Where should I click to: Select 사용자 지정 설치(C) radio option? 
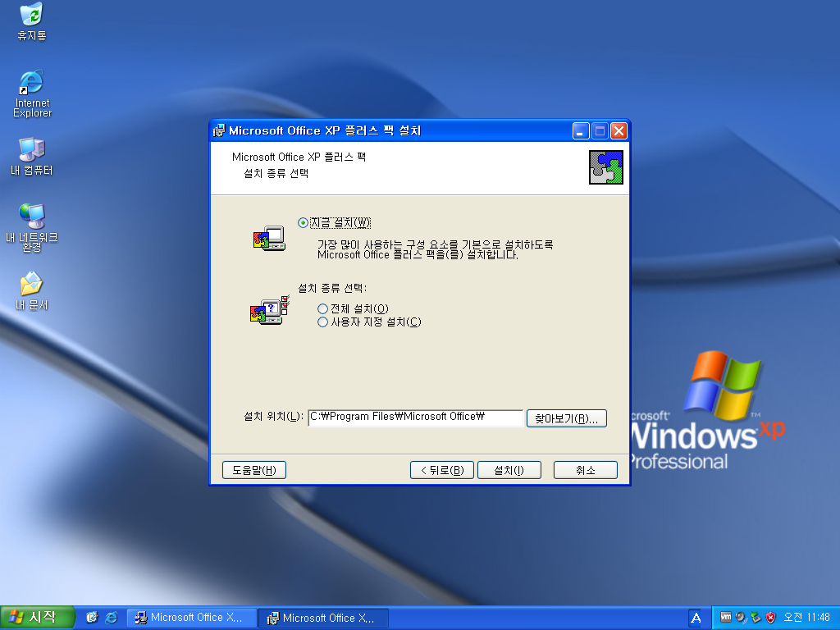[x=370, y=322]
